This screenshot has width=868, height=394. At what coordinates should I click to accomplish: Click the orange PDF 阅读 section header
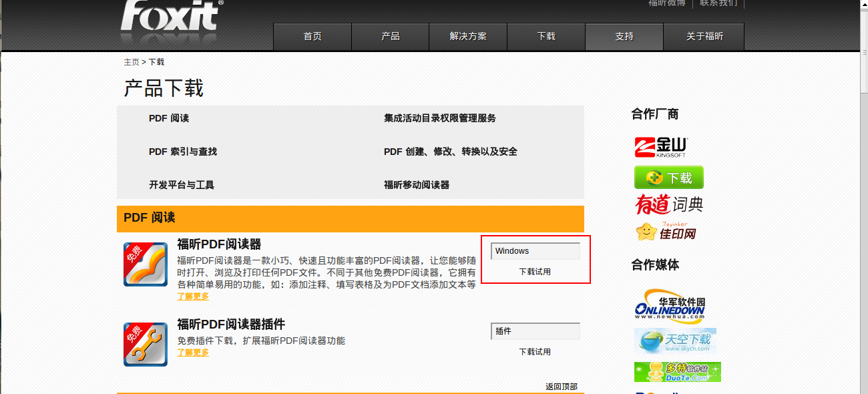click(351, 218)
